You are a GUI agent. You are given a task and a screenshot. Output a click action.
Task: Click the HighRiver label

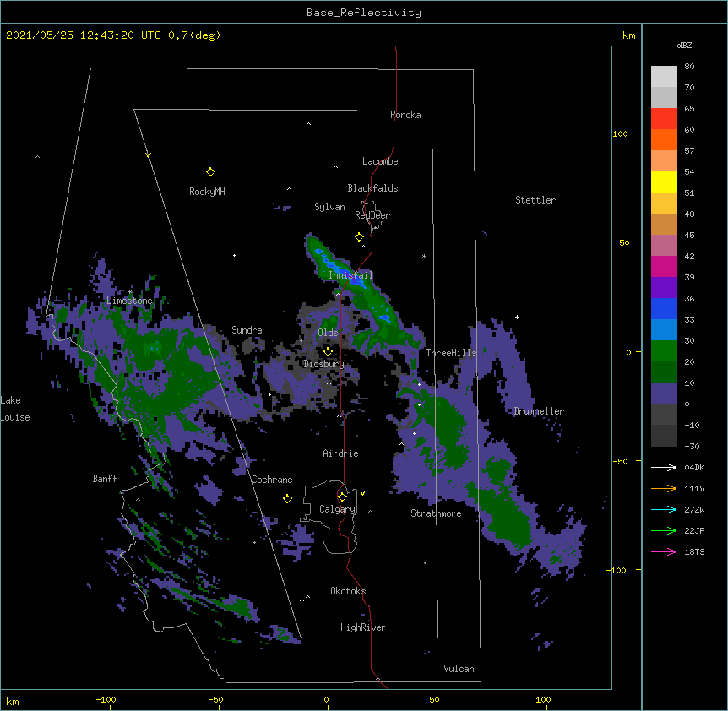tap(363, 627)
